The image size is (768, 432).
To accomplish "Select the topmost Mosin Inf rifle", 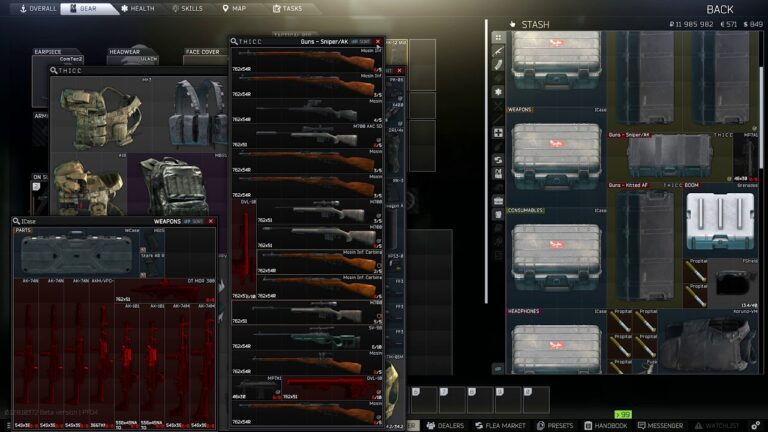I will 307,60.
